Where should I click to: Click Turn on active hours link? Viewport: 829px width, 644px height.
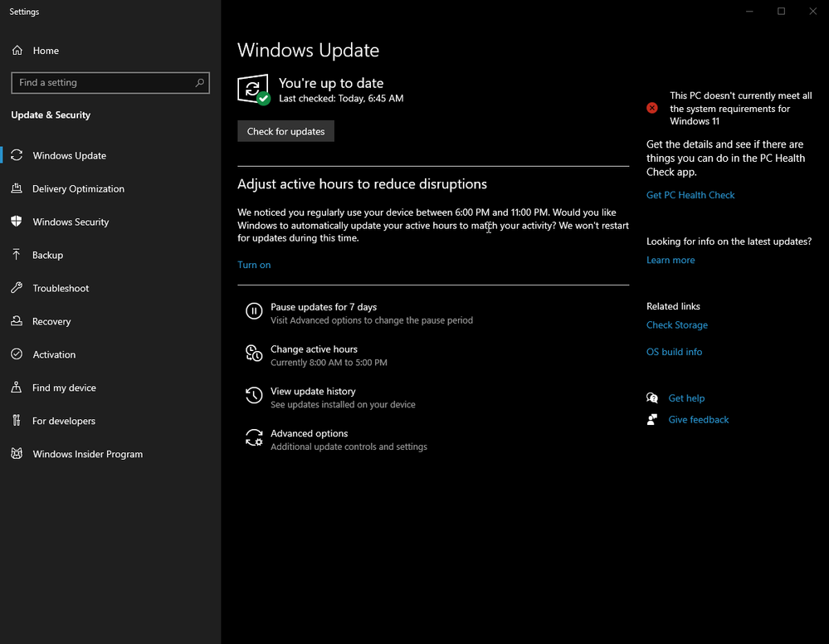pyautogui.click(x=254, y=265)
